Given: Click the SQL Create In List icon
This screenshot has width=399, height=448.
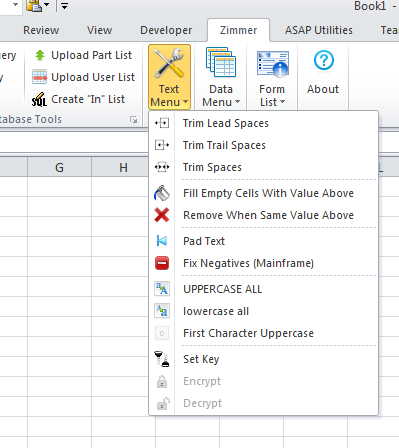Looking at the screenshot, I should tap(39, 99).
